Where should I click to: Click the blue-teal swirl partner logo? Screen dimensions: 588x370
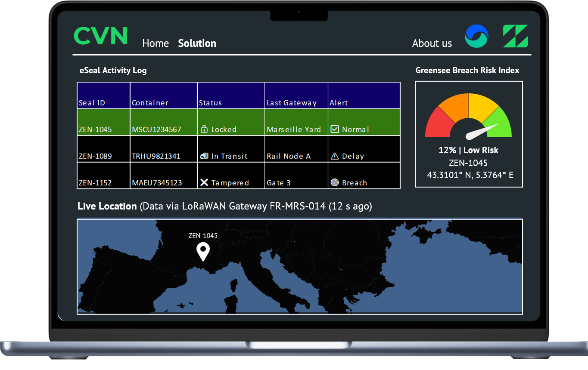(x=476, y=37)
